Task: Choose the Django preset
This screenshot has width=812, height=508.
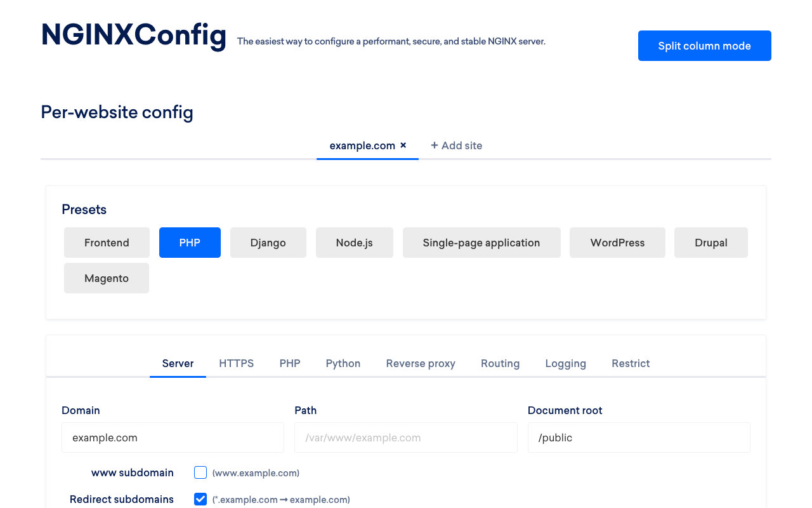Action: (x=268, y=243)
